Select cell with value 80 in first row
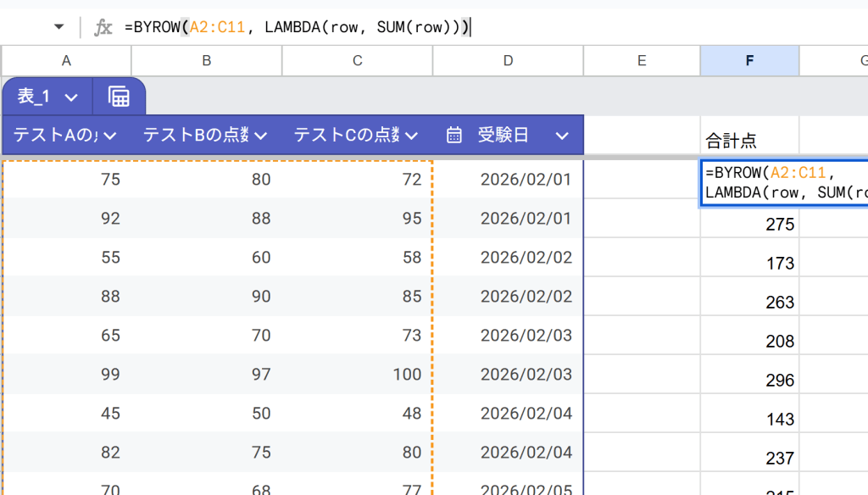This screenshot has height=495, width=868. (207, 180)
